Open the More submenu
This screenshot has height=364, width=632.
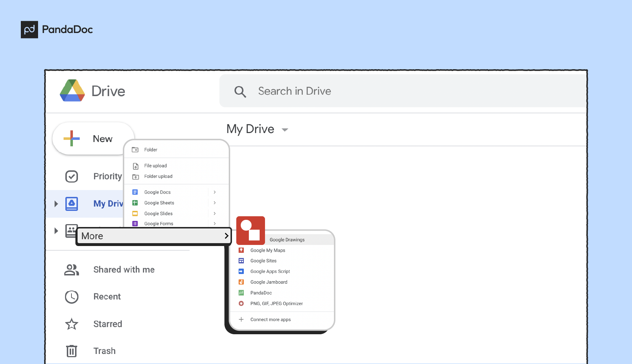pyautogui.click(x=154, y=236)
